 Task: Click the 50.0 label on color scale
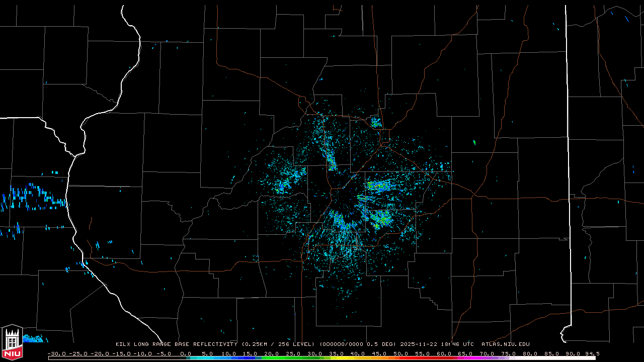pos(400,353)
